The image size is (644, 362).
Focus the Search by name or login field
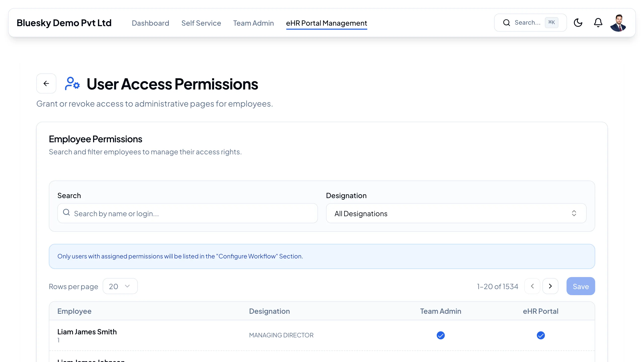188,213
